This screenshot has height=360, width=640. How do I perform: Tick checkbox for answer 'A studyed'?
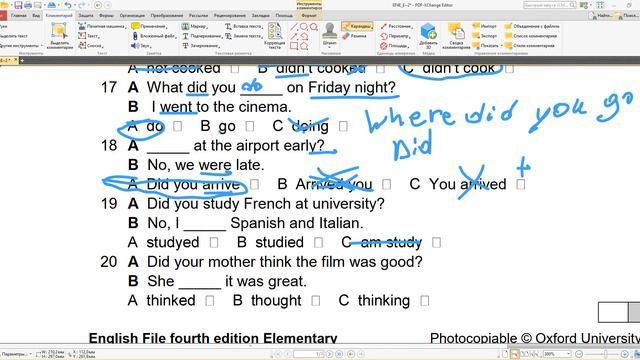tap(214, 243)
